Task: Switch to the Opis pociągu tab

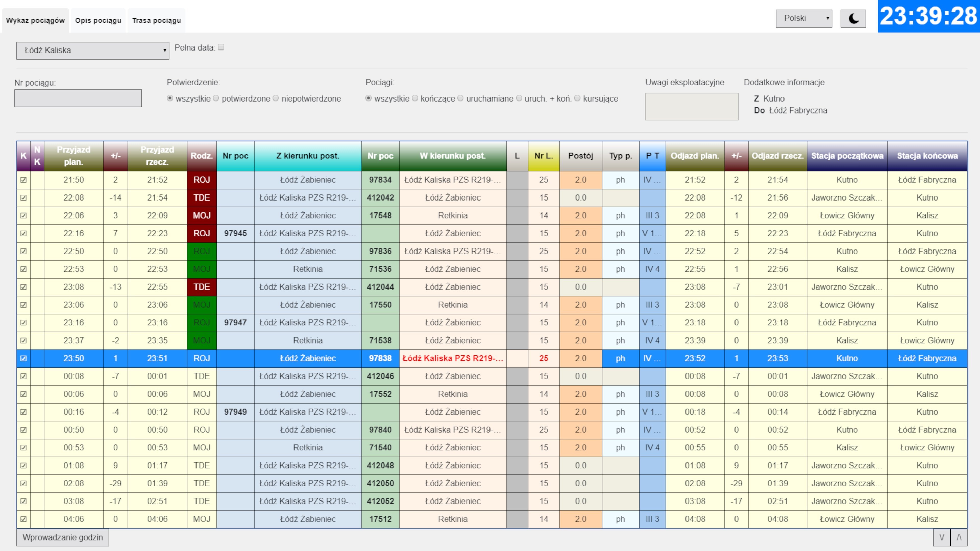Action: click(x=98, y=20)
